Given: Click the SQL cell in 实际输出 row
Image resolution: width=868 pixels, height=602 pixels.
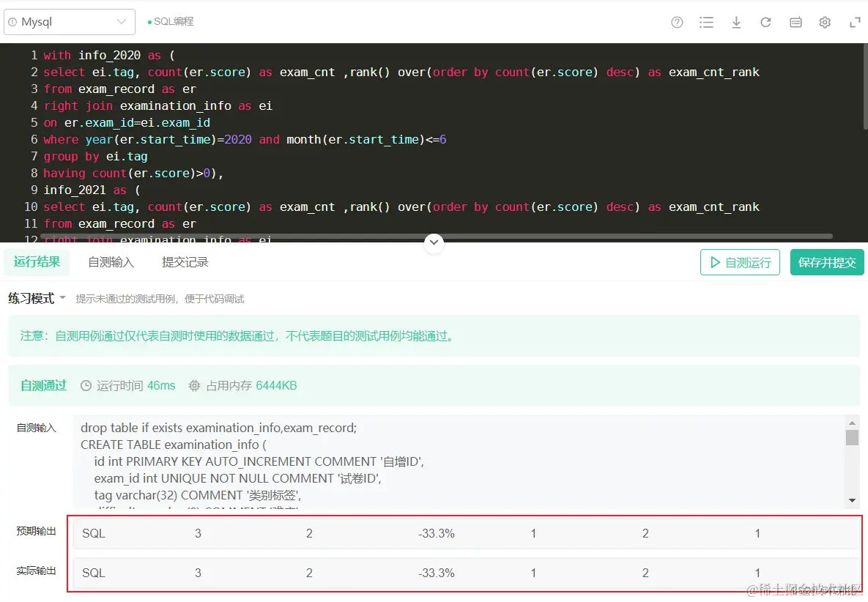Looking at the screenshot, I should pos(94,573).
